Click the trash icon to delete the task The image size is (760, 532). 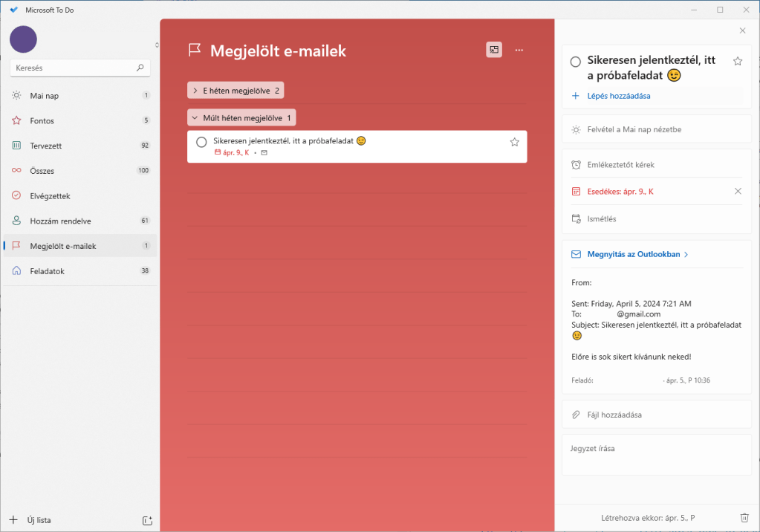pyautogui.click(x=744, y=518)
